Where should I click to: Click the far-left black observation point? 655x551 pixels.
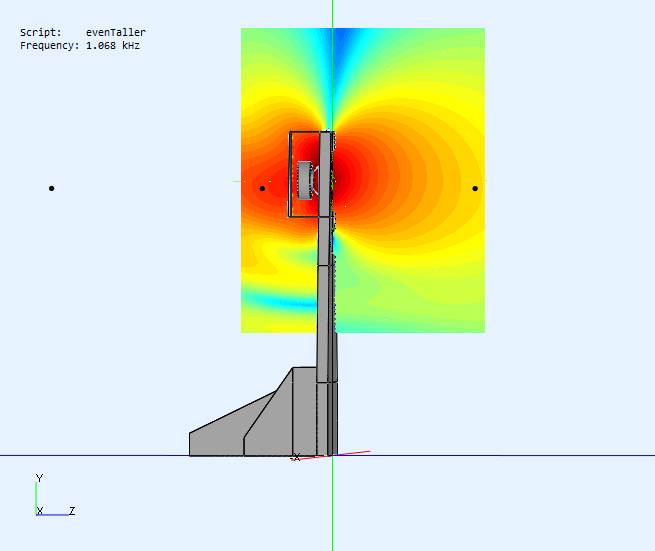click(51, 188)
